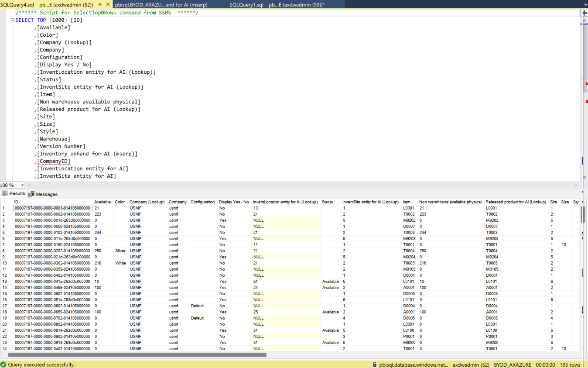Click the split editor handle icon

click(x=584, y=13)
